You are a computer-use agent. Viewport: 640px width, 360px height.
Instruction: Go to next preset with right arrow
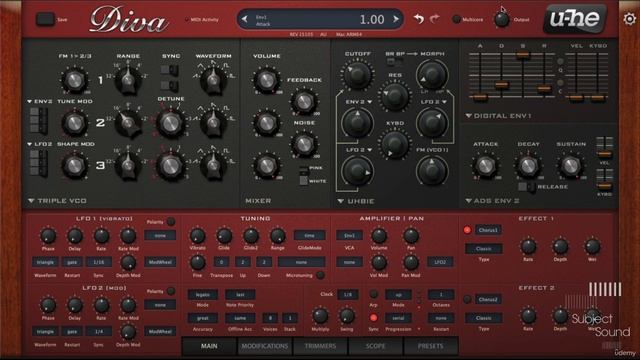(396, 19)
